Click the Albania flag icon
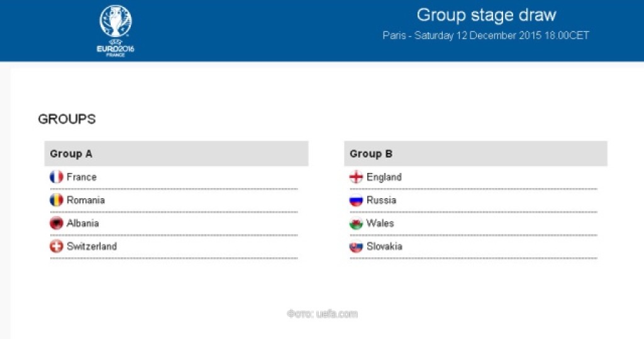The height and width of the screenshot is (339, 644). [57, 223]
